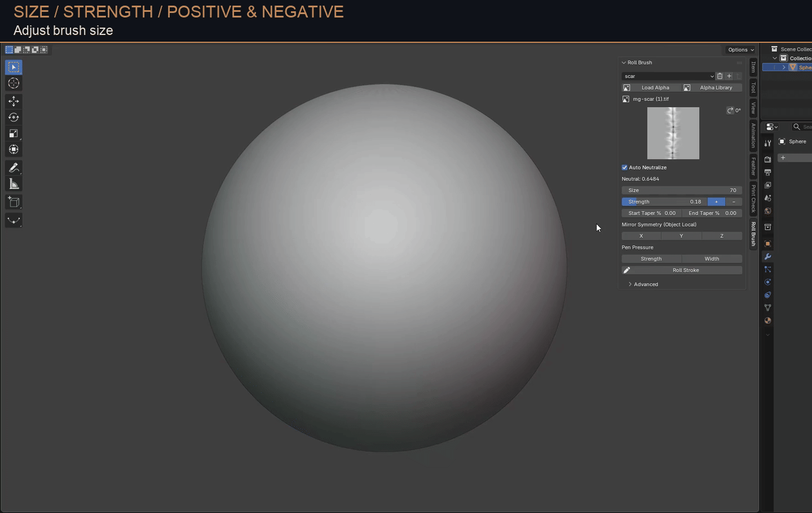Open the Scene properties tab icon
This screenshot has width=812, height=513.
pyautogui.click(x=767, y=198)
